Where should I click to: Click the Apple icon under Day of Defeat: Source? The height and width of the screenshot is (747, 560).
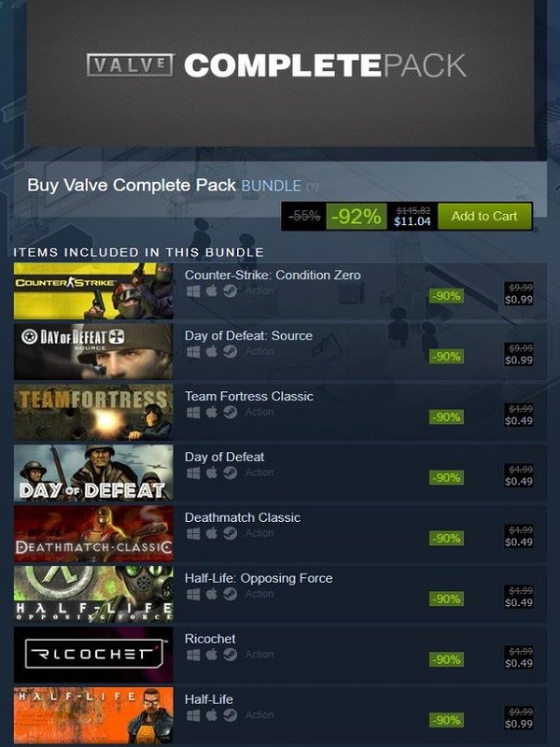[x=212, y=352]
